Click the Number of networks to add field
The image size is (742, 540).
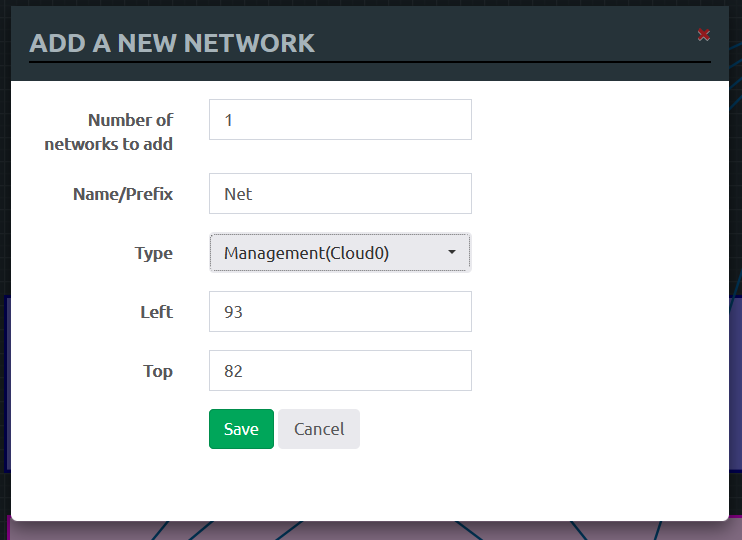tap(340, 120)
